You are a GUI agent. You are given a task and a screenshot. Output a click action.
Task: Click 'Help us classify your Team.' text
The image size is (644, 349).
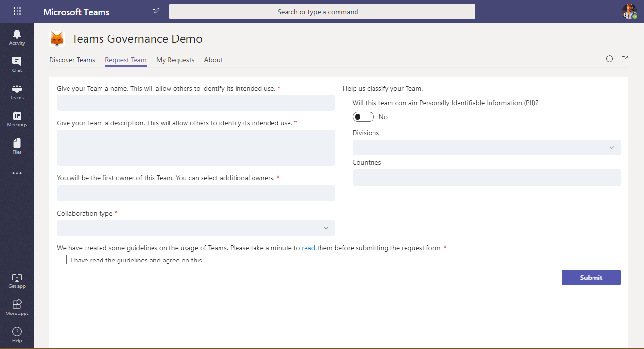[383, 88]
